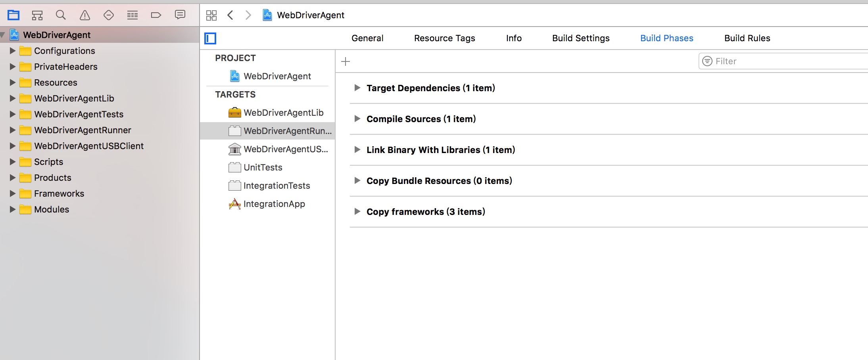The image size is (868, 360).
Task: Expand the Modules folder triangle
Action: tap(12, 209)
